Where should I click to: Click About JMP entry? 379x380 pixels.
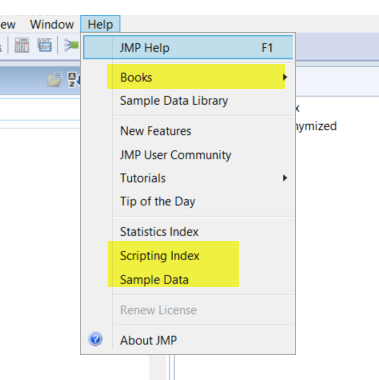point(188,340)
